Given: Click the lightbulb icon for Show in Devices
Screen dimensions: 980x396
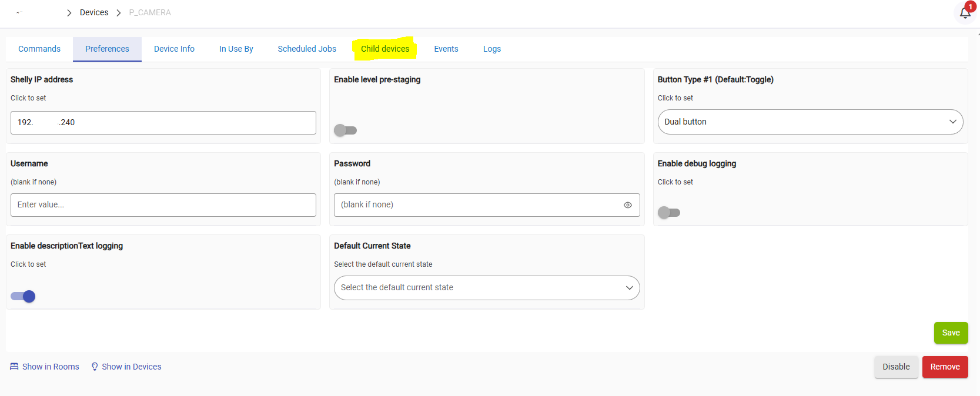Looking at the screenshot, I should pyautogui.click(x=95, y=367).
